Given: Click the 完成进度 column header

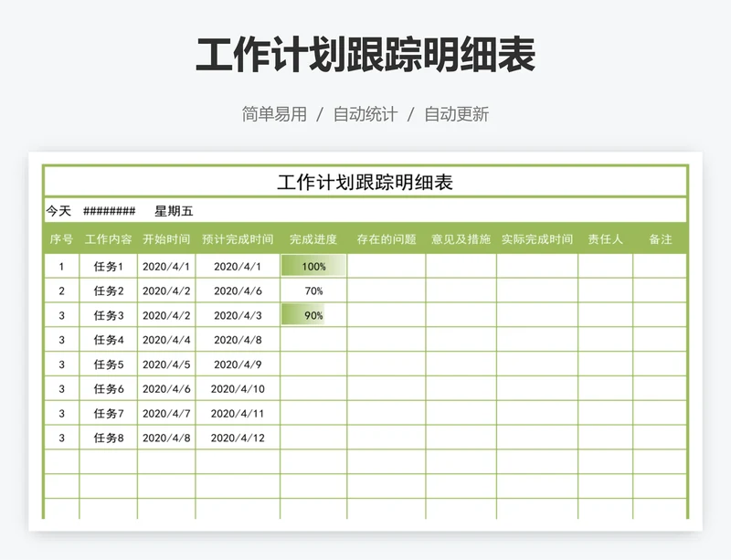Looking at the screenshot, I should [313, 239].
